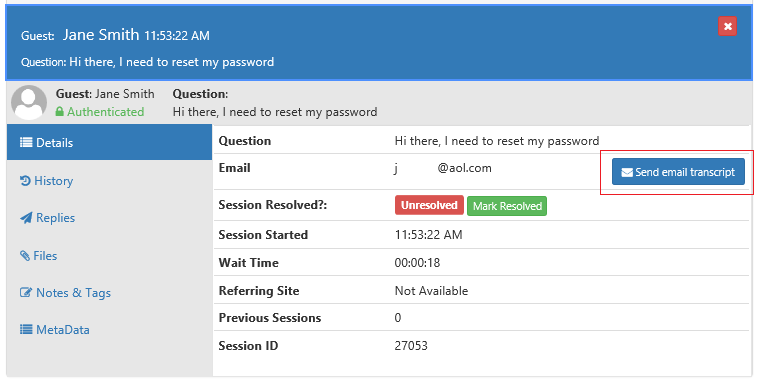The width and height of the screenshot is (760, 390).
Task: Open the Replies tab
Action: pos(110,218)
